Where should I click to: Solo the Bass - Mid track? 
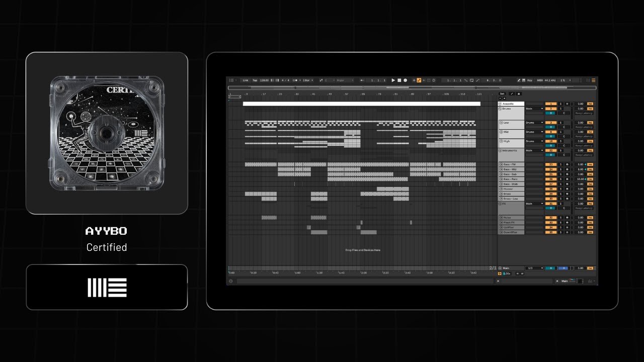(560, 169)
